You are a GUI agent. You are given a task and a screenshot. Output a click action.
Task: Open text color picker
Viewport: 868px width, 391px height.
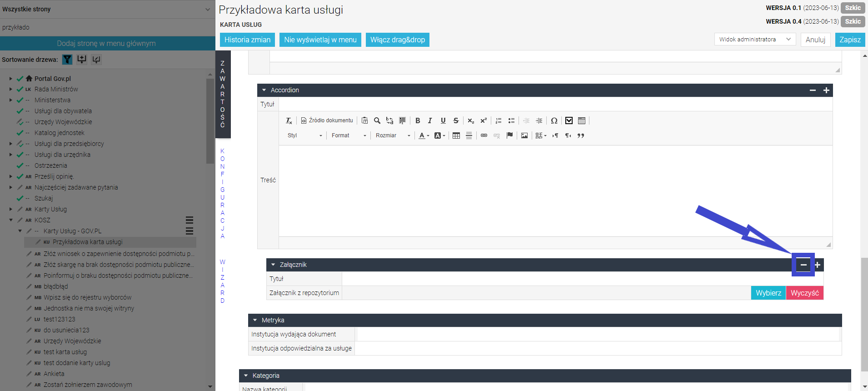(x=424, y=135)
